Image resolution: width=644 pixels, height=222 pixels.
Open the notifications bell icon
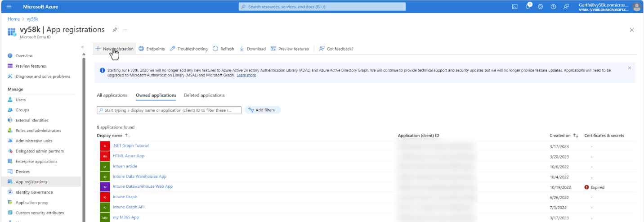pos(528,7)
